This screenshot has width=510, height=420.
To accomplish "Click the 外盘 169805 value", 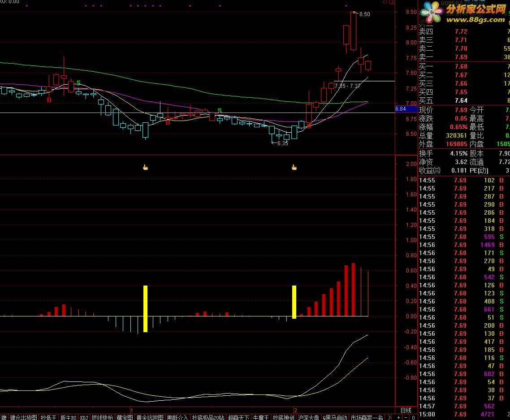I will [x=457, y=144].
